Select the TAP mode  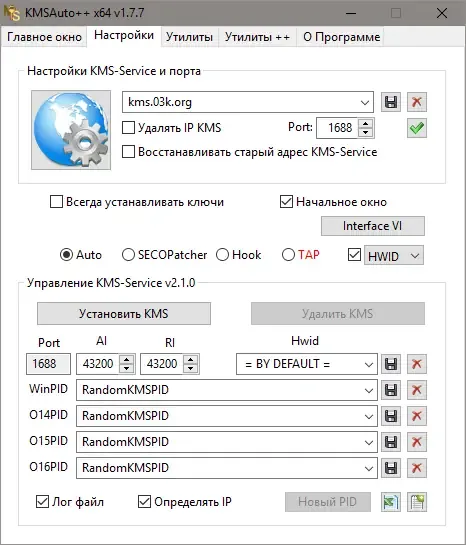click(288, 255)
